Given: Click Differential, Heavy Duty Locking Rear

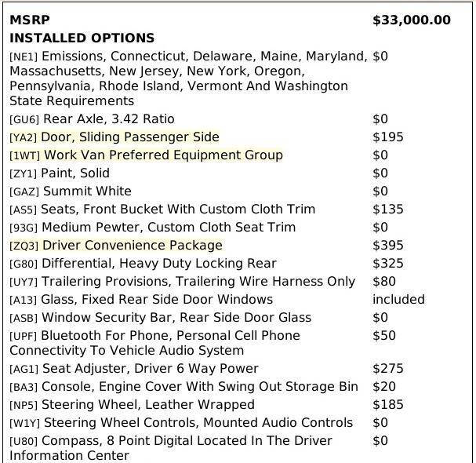Looking at the screenshot, I should pos(159,263).
